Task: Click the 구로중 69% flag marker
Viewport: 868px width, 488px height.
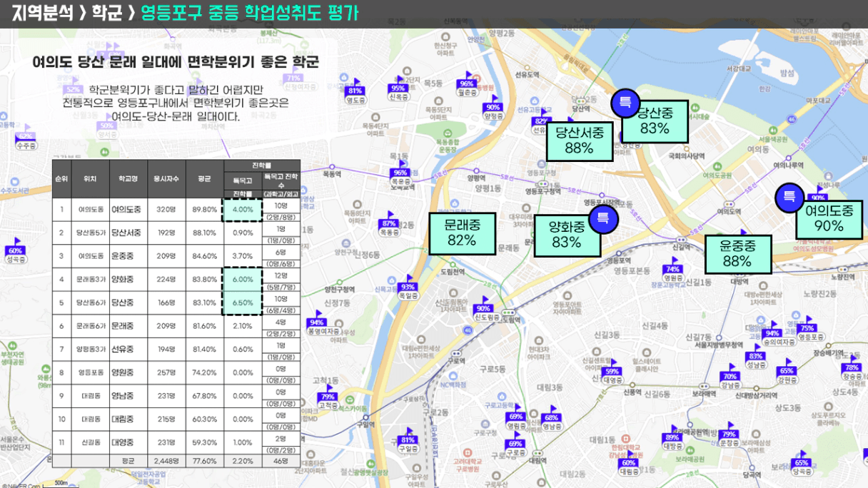Action: pos(516,444)
